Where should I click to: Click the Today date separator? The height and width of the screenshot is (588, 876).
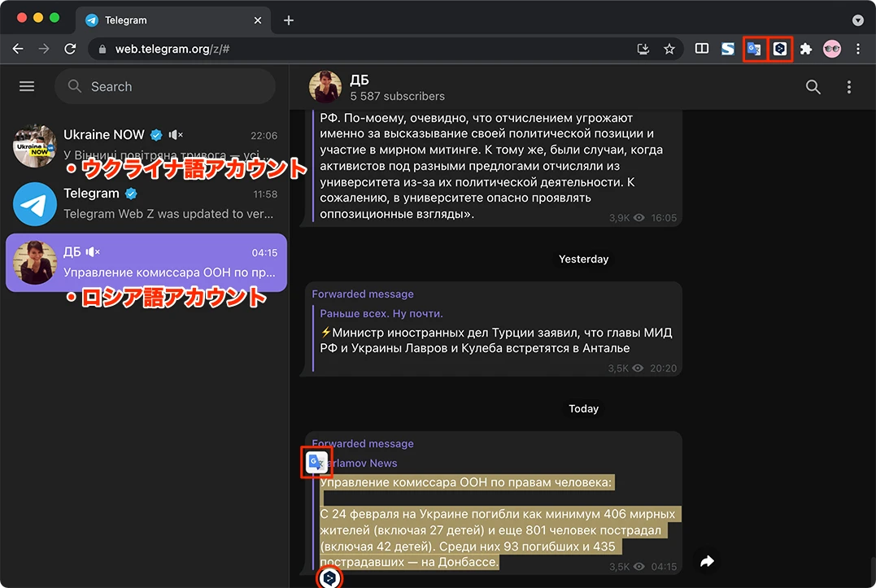pos(583,409)
